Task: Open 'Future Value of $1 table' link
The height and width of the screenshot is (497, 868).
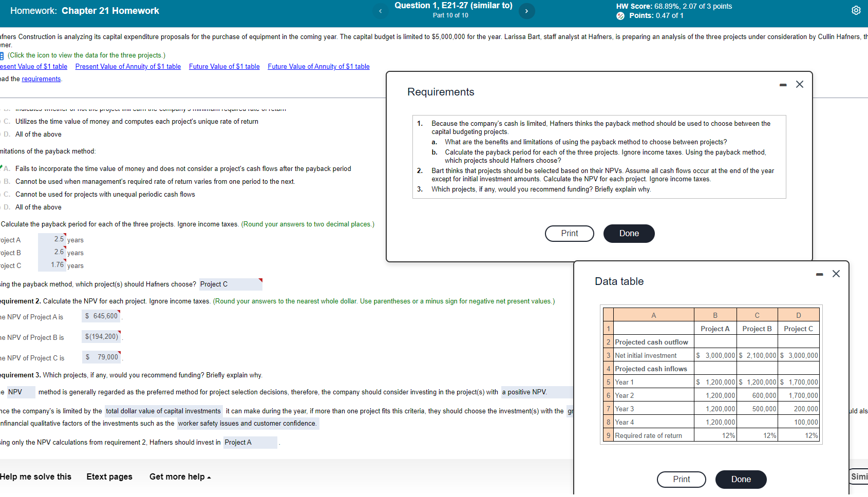Action: [224, 67]
